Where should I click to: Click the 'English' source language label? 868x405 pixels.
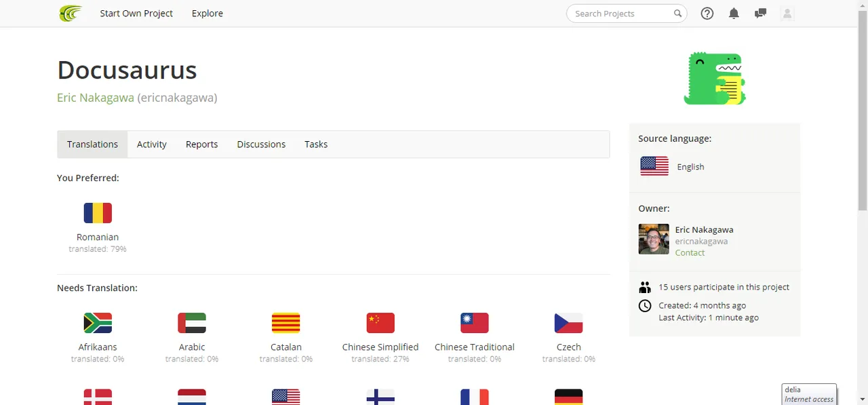click(x=690, y=167)
